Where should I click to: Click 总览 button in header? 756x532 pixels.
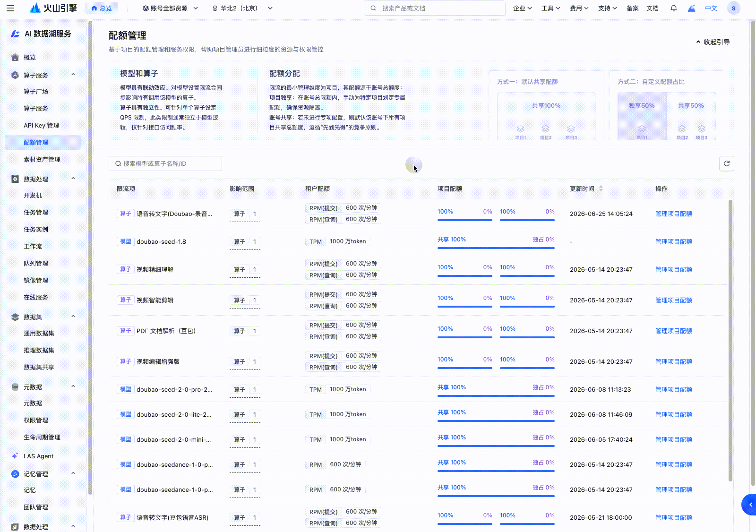pyautogui.click(x=101, y=8)
